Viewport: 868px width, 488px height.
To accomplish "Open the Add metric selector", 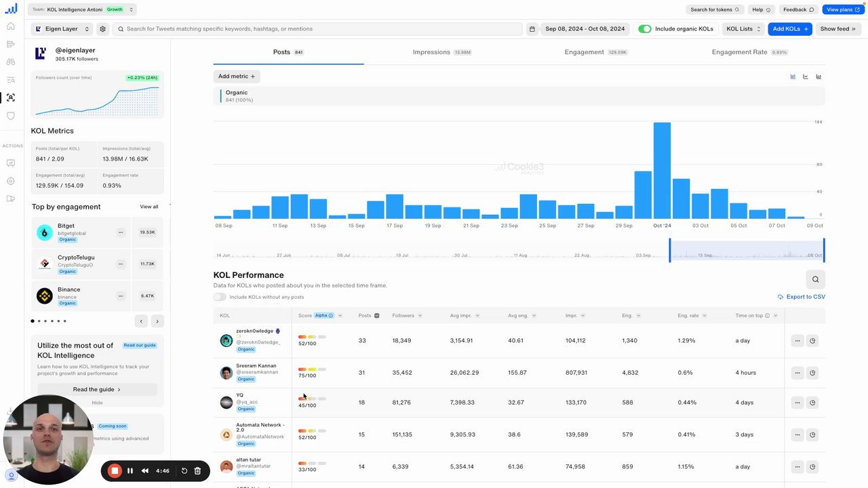I will tap(237, 77).
